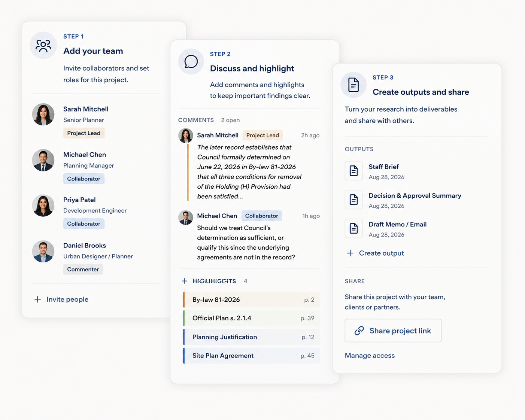The width and height of the screenshot is (525, 420).
Task: Click Collaborator tag in Michael Chen's comment
Action: tap(262, 216)
